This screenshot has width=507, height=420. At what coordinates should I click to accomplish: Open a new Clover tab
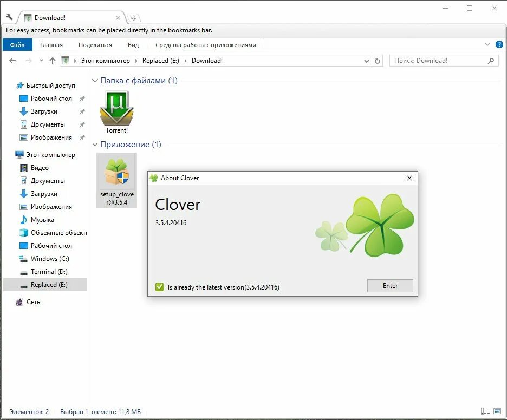click(134, 18)
